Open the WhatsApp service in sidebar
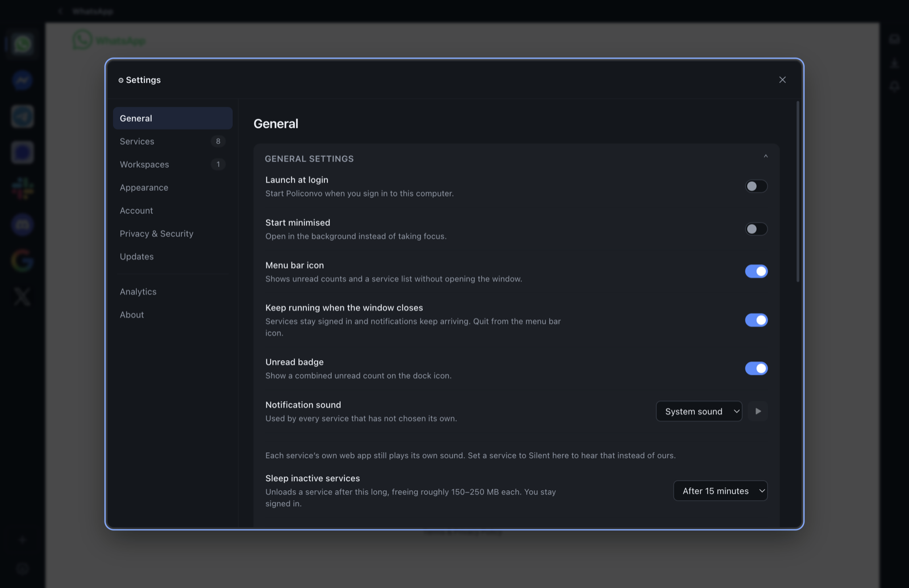 [x=23, y=44]
